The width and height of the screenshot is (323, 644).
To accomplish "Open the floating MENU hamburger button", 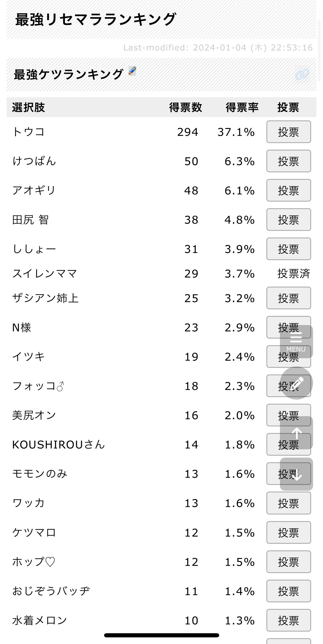I will 296,342.
